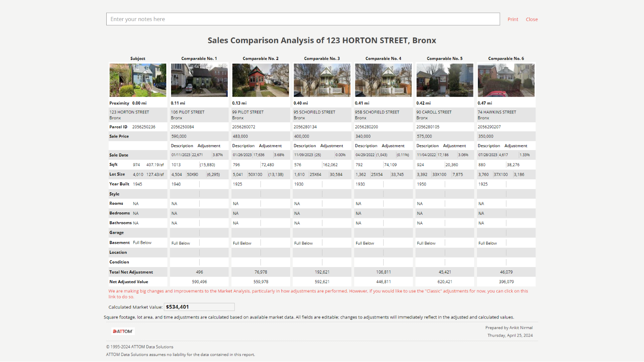Close the sales comparison report
This screenshot has width=644, height=362.
[531, 19]
